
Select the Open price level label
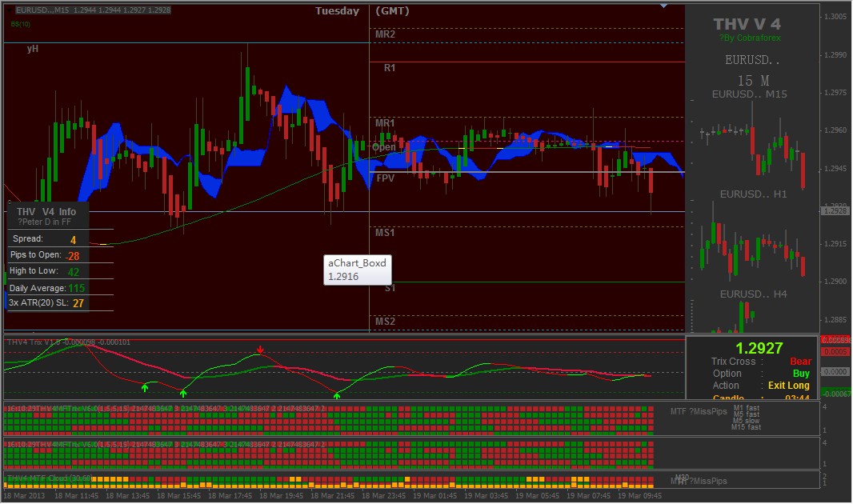(x=384, y=146)
